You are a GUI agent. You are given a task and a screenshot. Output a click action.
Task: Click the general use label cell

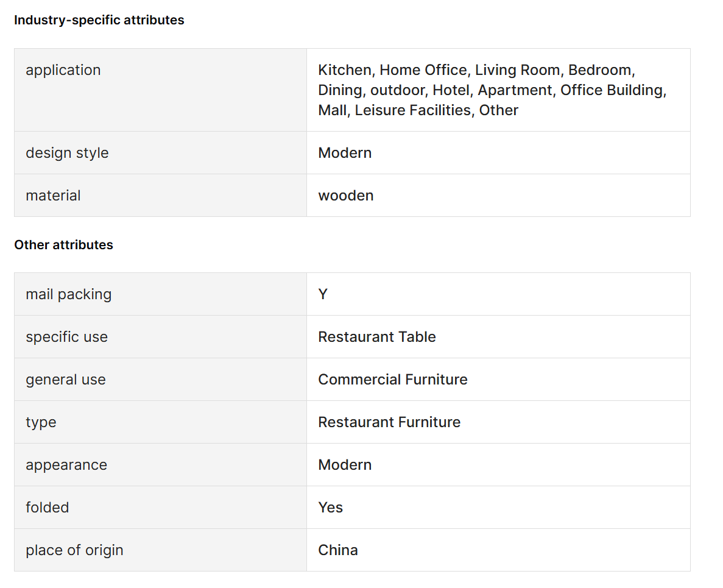(x=160, y=380)
